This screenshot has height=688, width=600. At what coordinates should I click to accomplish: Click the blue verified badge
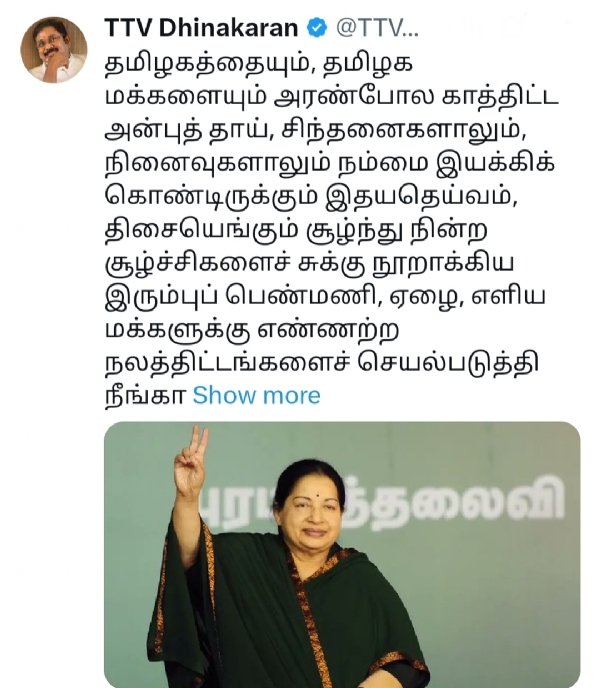[x=316, y=28]
